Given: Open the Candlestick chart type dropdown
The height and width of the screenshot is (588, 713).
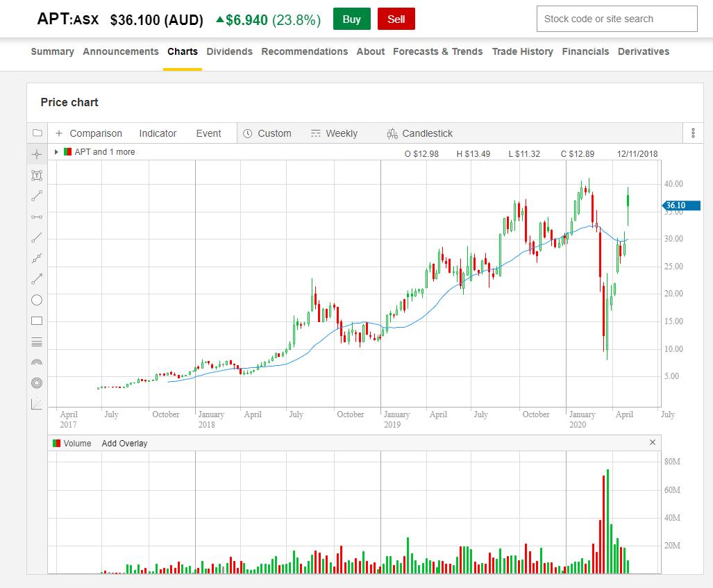Looking at the screenshot, I should tap(427, 133).
